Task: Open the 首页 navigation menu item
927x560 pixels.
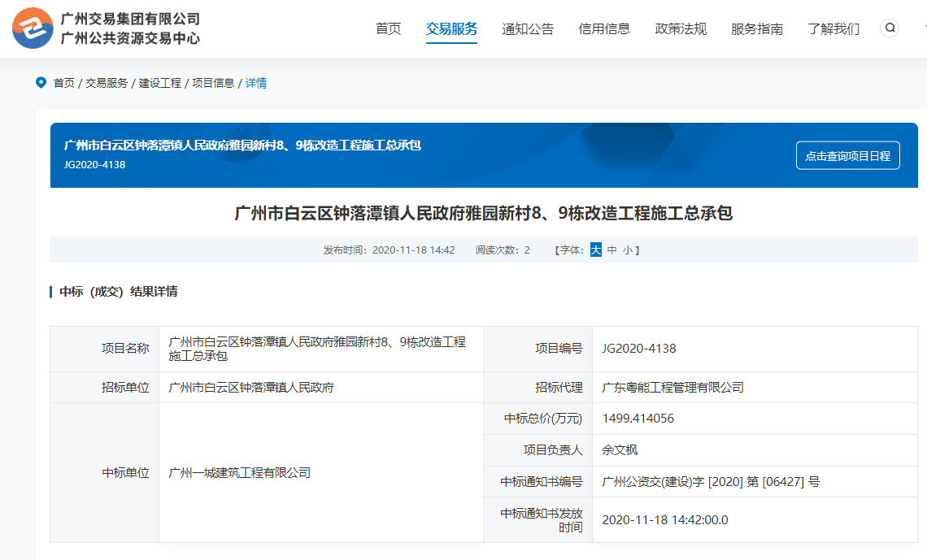Action: pos(388,29)
